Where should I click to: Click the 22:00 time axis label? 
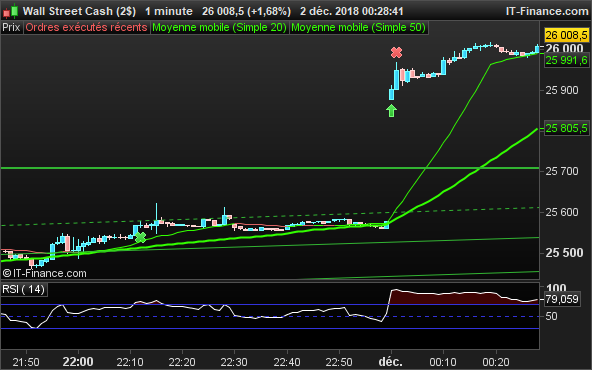pyautogui.click(x=78, y=362)
